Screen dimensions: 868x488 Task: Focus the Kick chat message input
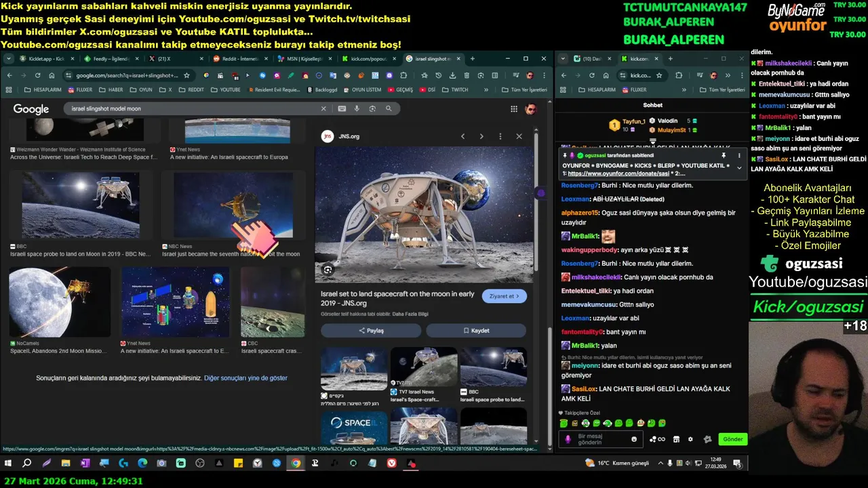coord(600,439)
